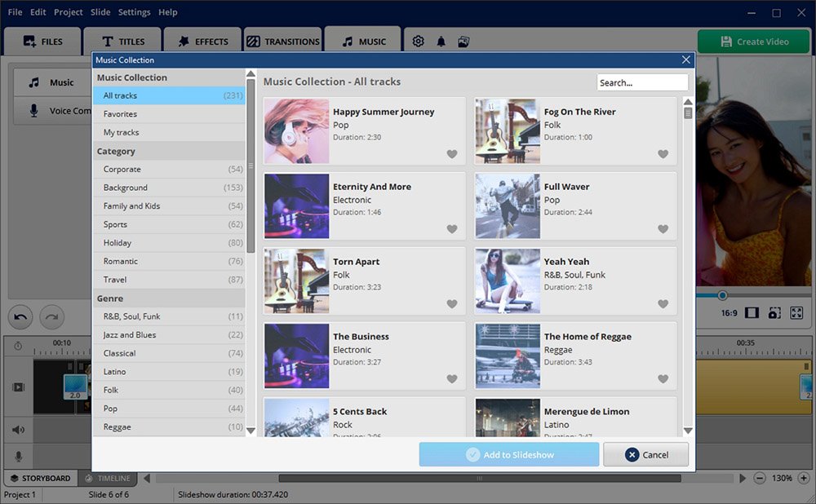Show My tracks list
Image resolution: width=816 pixels, height=504 pixels.
pyautogui.click(x=169, y=132)
